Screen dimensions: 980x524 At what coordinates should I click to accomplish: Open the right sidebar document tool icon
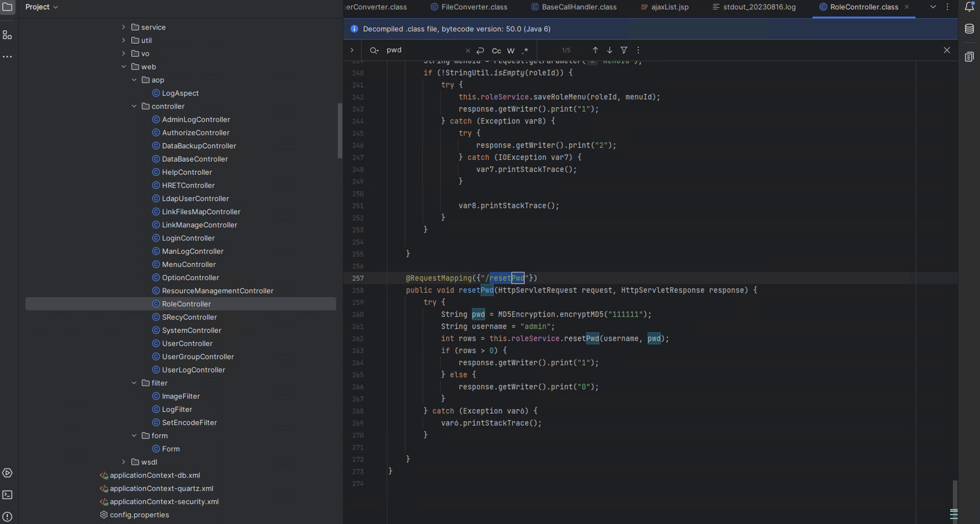969,57
